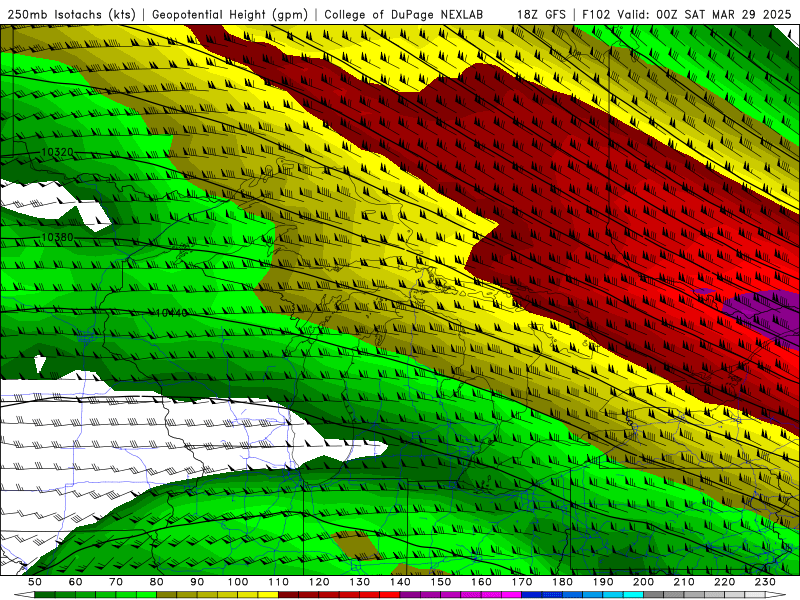This screenshot has width=800, height=600.
Task: Pick the bright red colorbar segment before 140
Action: click(390, 595)
